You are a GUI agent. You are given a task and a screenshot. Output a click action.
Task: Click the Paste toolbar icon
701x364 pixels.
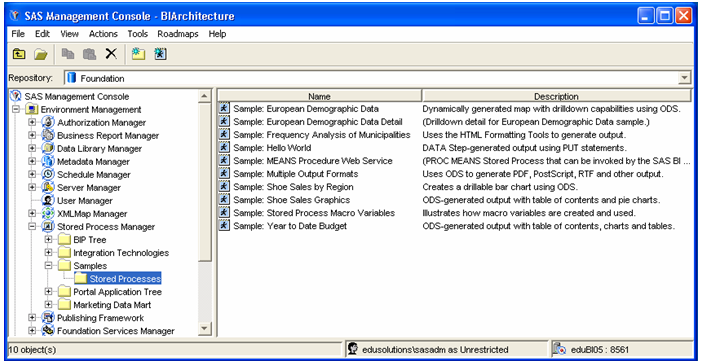[x=89, y=54]
